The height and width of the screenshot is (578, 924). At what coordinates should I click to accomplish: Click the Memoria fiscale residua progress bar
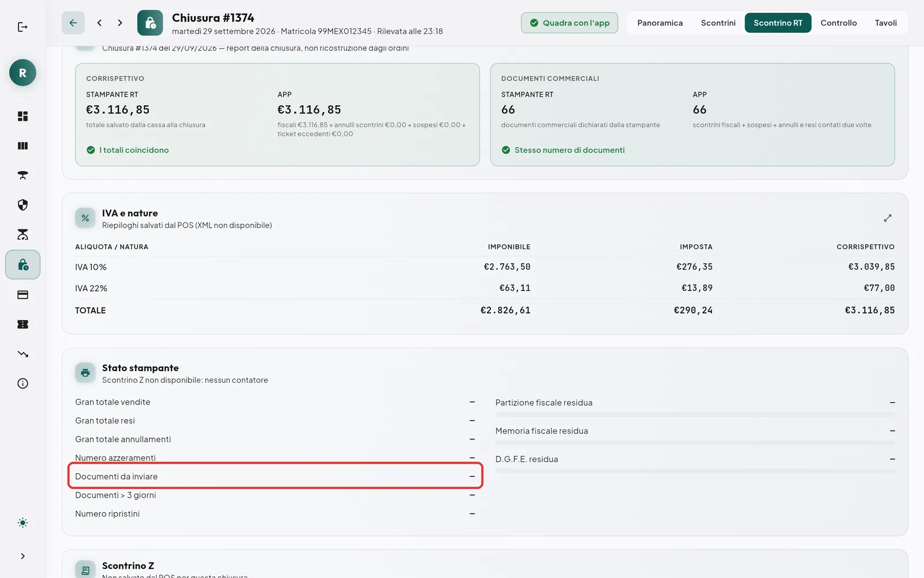point(695,443)
